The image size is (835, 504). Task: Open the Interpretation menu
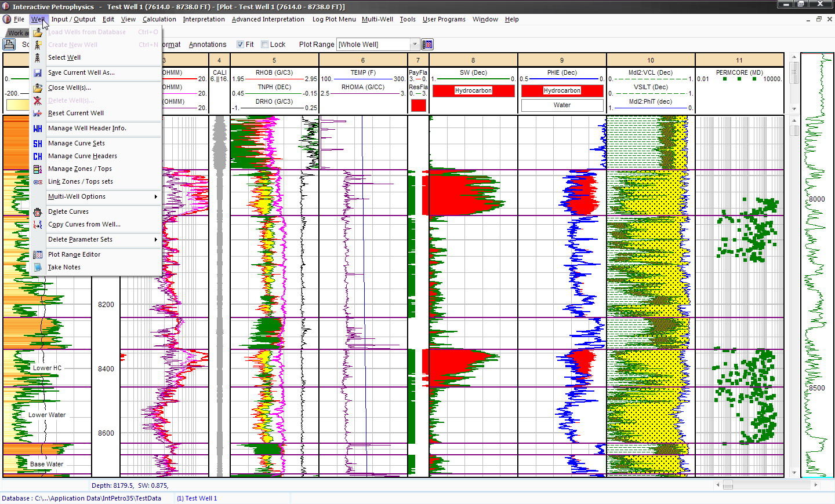point(204,19)
